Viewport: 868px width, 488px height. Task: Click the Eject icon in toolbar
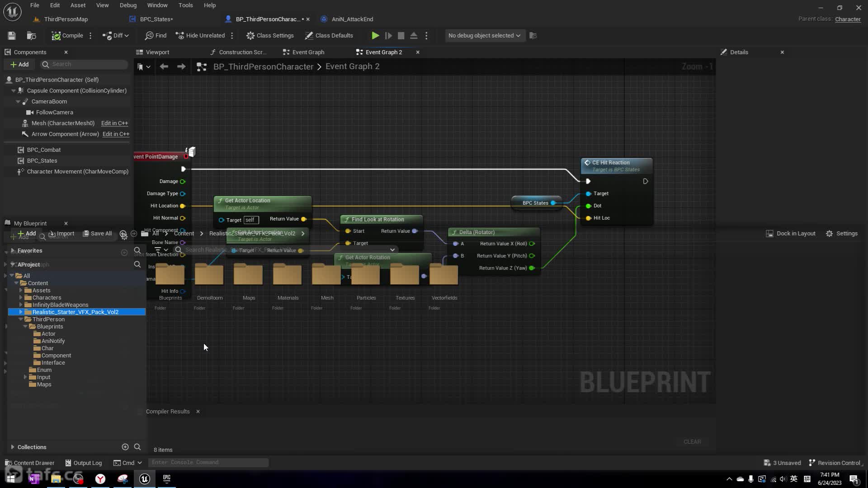coord(414,36)
